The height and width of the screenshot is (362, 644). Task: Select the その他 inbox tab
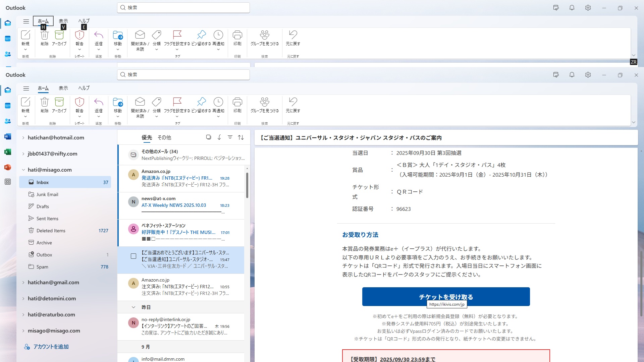tap(164, 137)
